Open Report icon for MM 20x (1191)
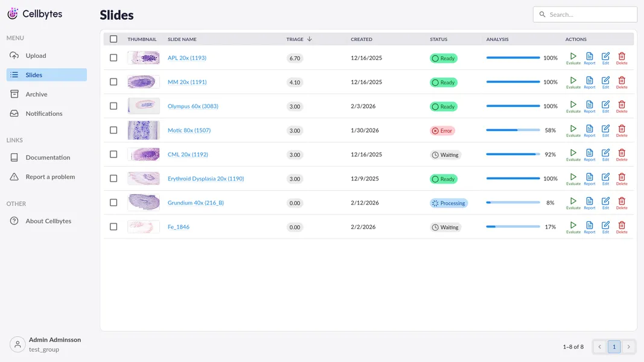Viewport: 644px width, 362px height. tap(589, 82)
